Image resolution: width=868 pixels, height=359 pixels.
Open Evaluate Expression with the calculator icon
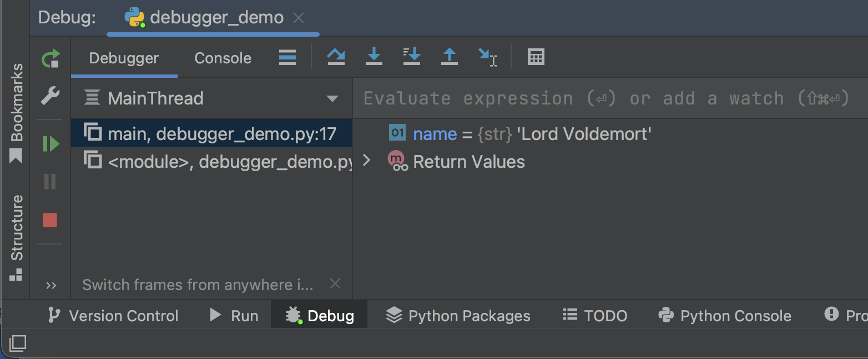[536, 56]
